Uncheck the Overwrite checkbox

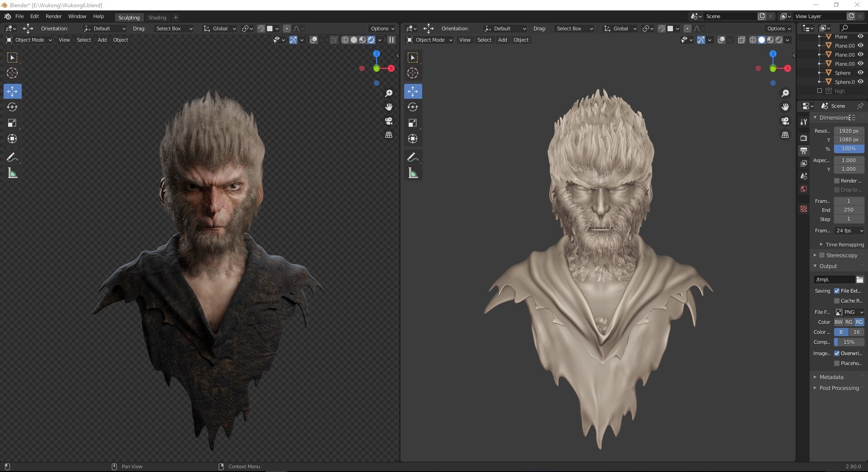[837, 353]
